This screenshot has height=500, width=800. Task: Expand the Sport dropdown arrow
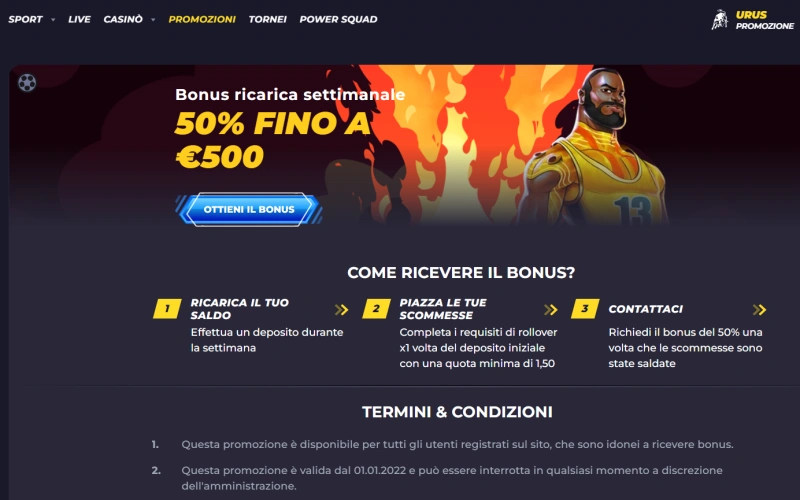click(53, 20)
